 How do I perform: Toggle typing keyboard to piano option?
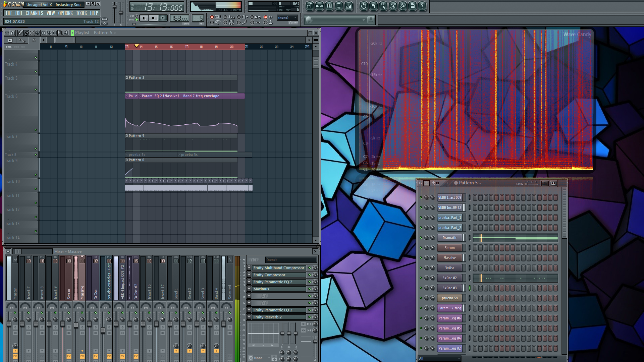212,17
